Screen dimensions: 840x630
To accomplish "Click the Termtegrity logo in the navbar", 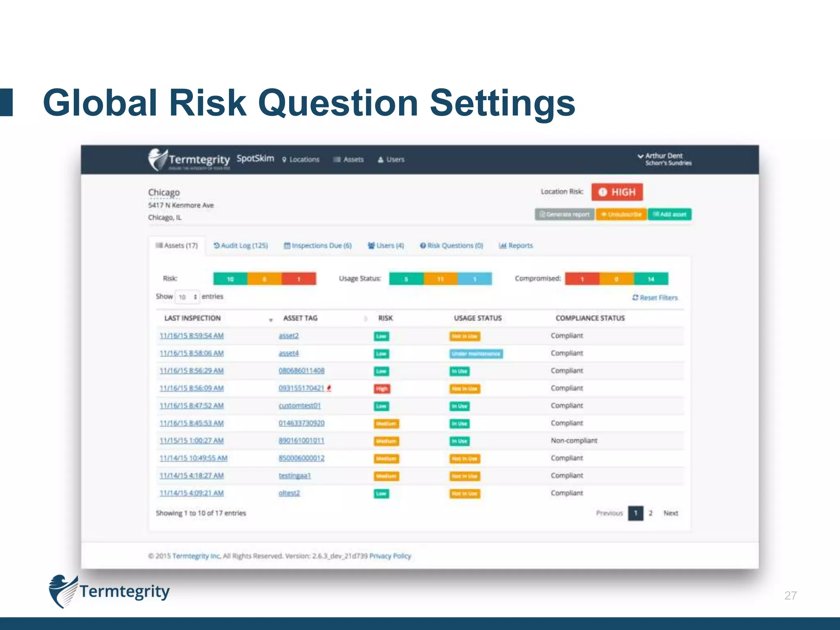I will tap(189, 160).
